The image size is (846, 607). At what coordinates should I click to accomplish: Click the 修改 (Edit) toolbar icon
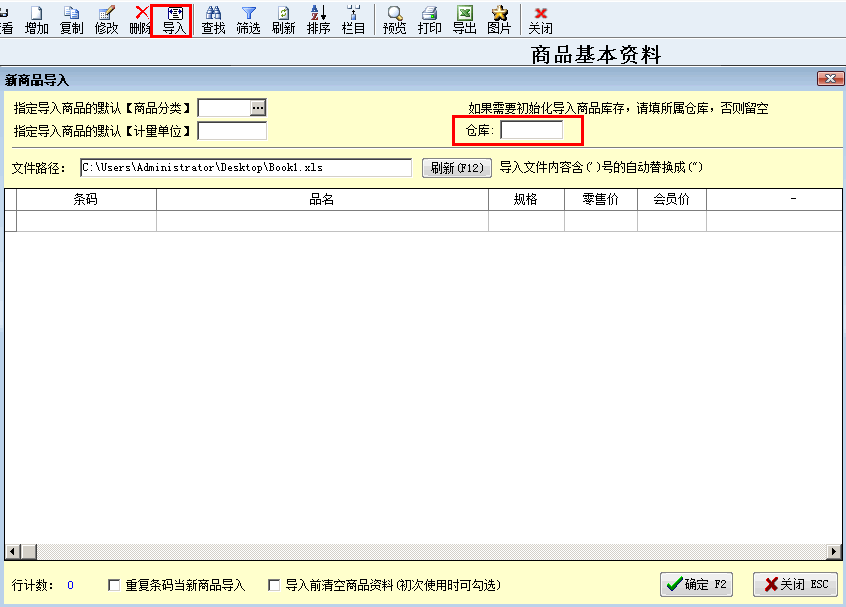coord(106,21)
